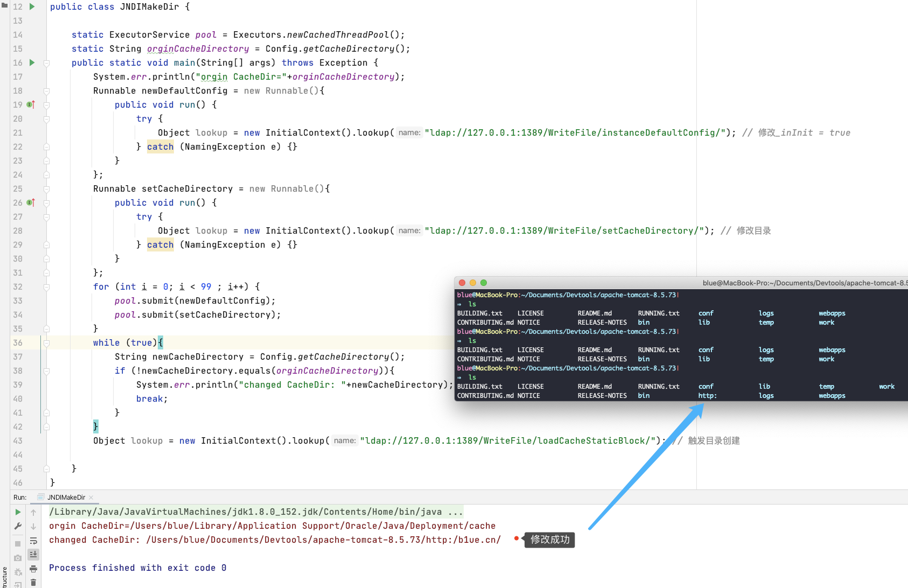Screen dimensions: 908x588
Task: Select the JNDIMakeDir run tab
Action: 66,497
